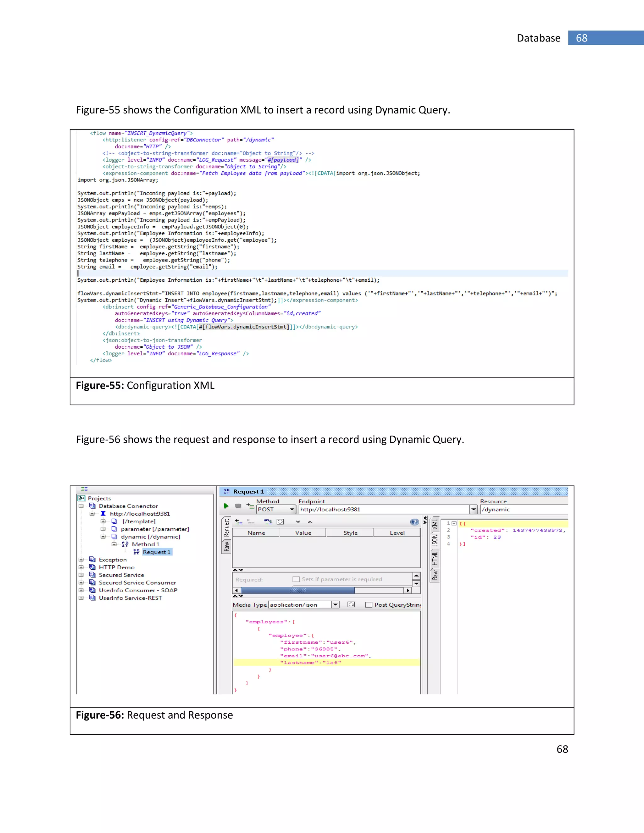Switch to the request Raw tab
The image size is (644, 833).
[226, 547]
